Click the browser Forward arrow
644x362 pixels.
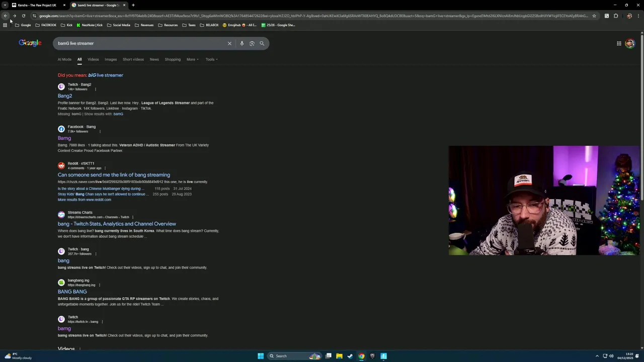[x=15, y=16]
